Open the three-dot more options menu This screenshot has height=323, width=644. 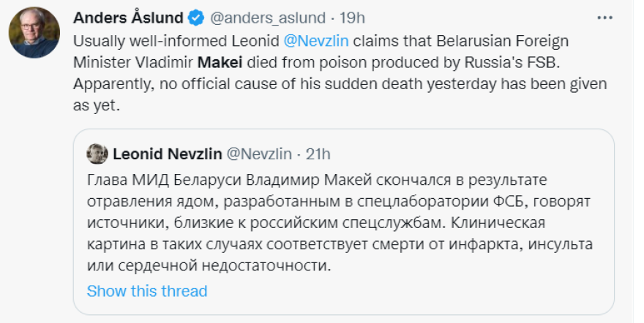click(604, 18)
